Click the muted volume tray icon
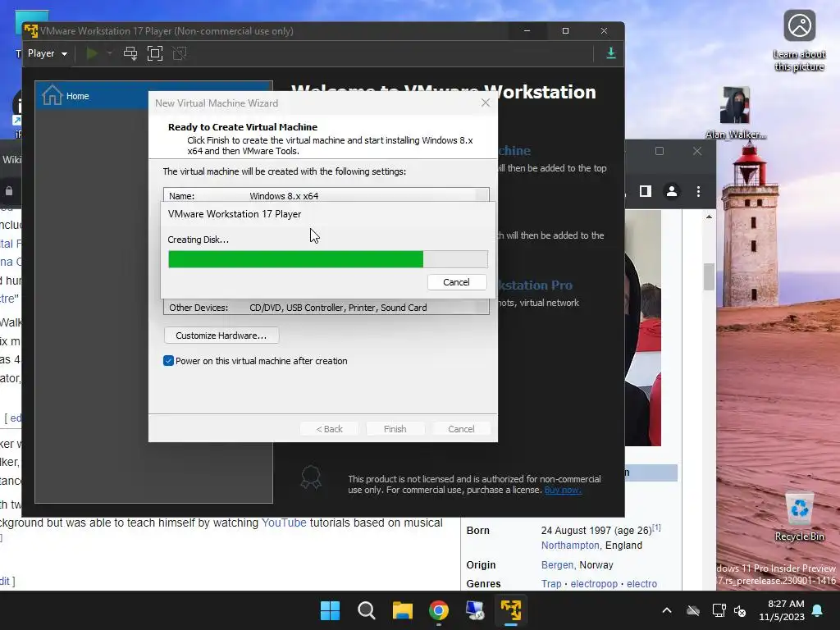 [741, 610]
